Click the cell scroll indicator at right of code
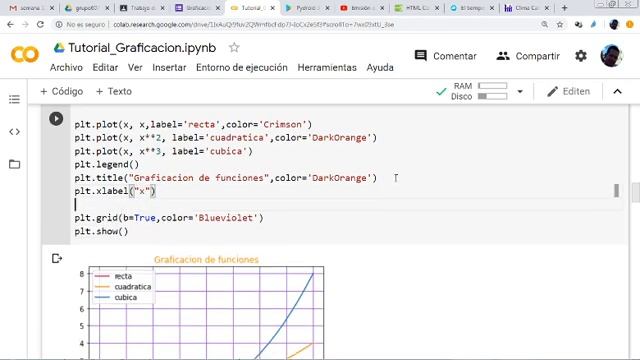The image size is (640, 360). pos(616,191)
